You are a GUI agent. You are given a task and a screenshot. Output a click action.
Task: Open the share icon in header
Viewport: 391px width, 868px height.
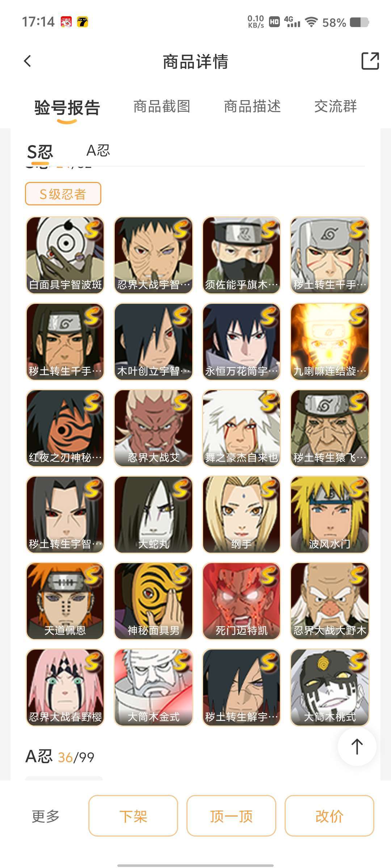tap(370, 61)
